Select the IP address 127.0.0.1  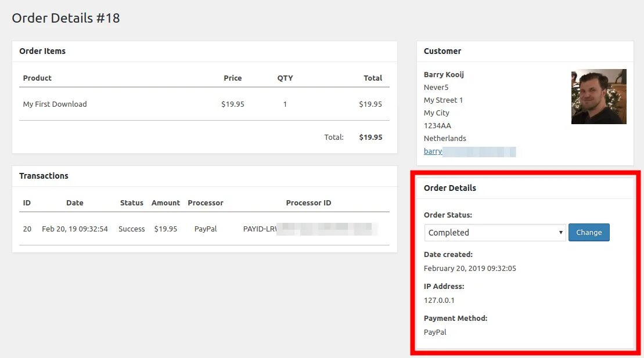[x=439, y=301]
